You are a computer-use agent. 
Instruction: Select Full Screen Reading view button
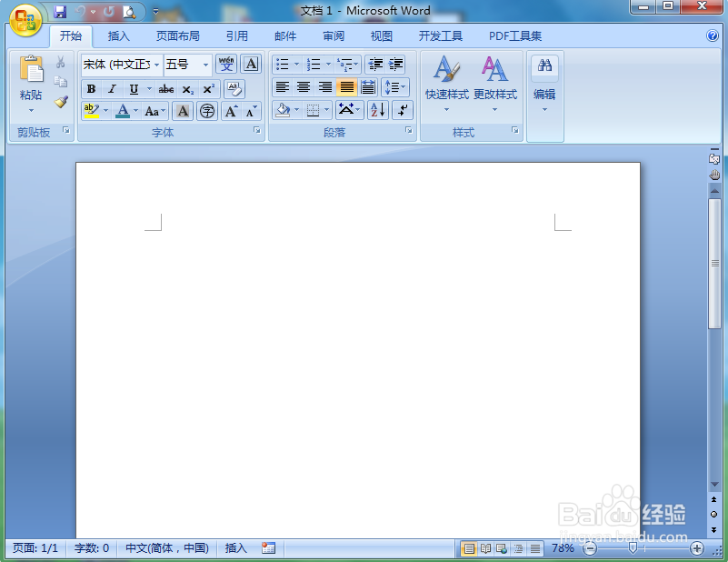pos(485,548)
